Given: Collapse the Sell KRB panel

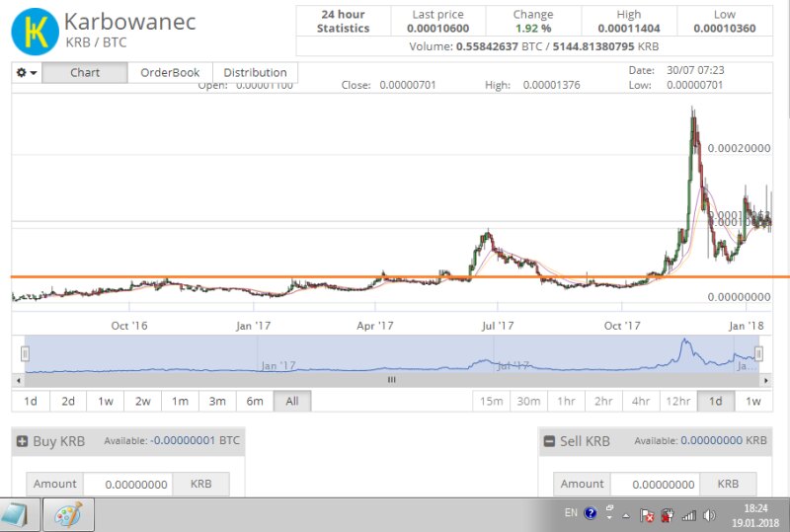Looking at the screenshot, I should pos(549,442).
